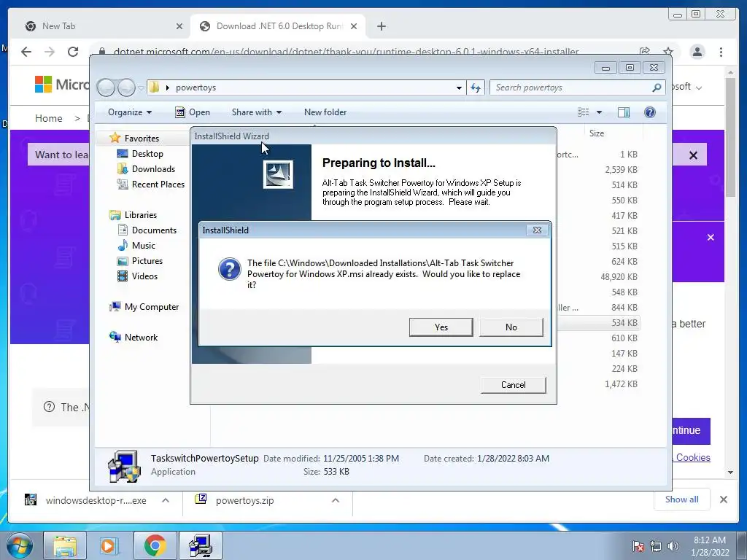Image resolution: width=747 pixels, height=560 pixels.
Task: Open Recent Places in navigation pane
Action: coord(158,184)
